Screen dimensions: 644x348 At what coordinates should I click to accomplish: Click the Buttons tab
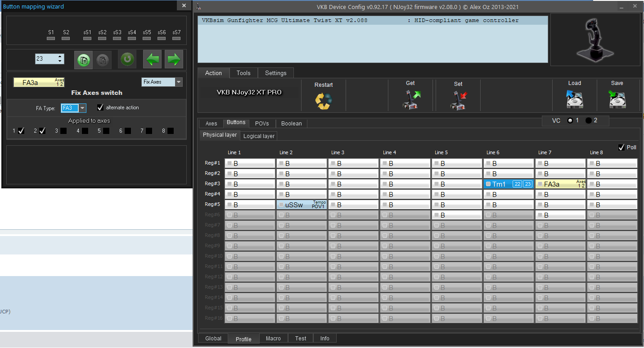[236, 122]
